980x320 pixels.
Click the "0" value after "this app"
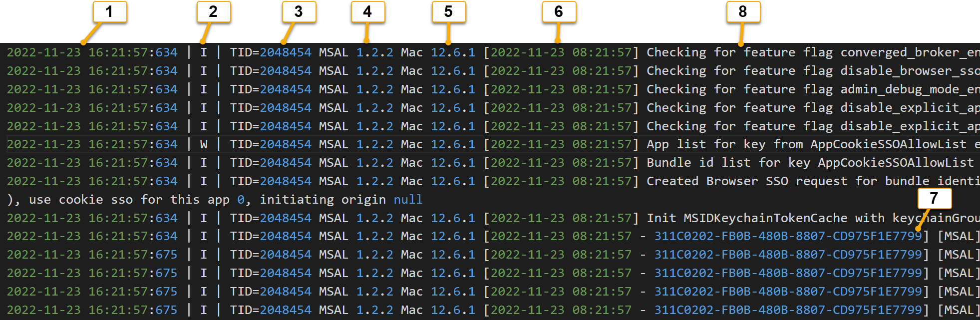tap(241, 200)
